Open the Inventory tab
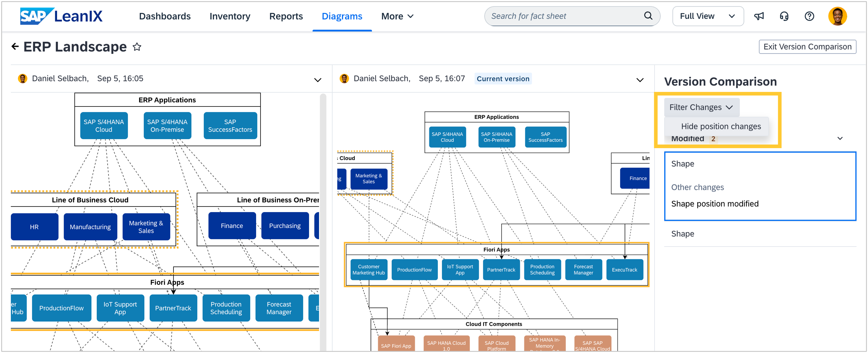This screenshot has width=868, height=353. click(x=230, y=16)
